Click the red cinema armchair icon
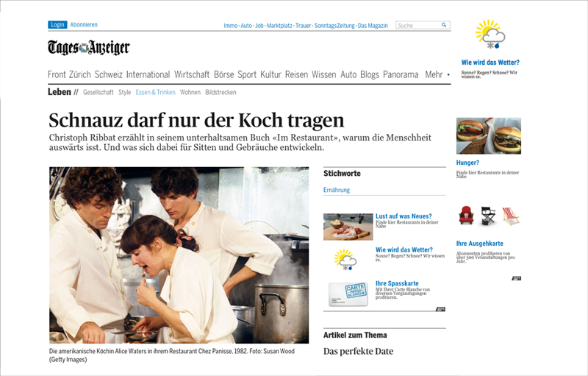 click(x=466, y=215)
